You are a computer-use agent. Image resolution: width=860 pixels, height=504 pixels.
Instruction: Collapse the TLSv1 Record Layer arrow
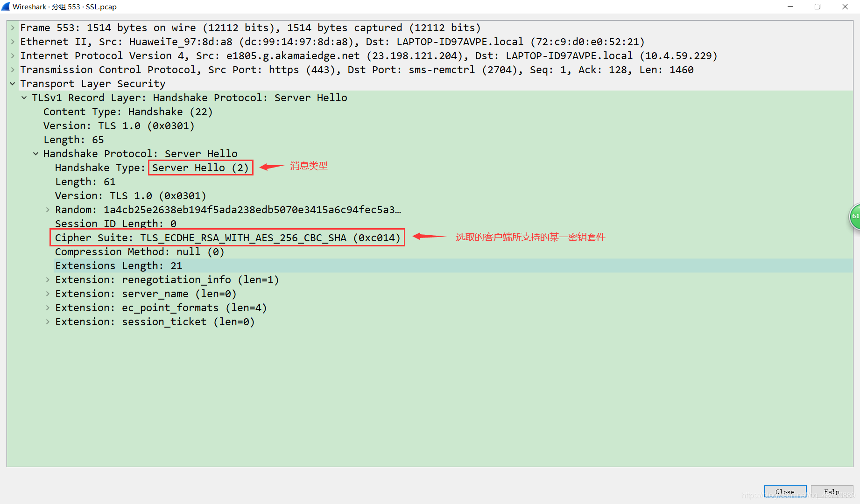24,98
